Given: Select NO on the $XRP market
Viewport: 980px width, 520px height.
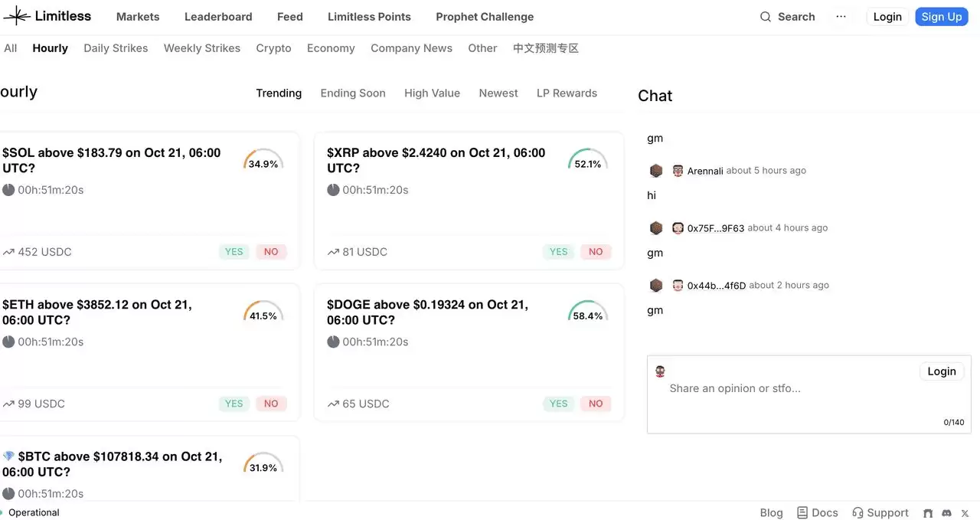Looking at the screenshot, I should (x=596, y=251).
